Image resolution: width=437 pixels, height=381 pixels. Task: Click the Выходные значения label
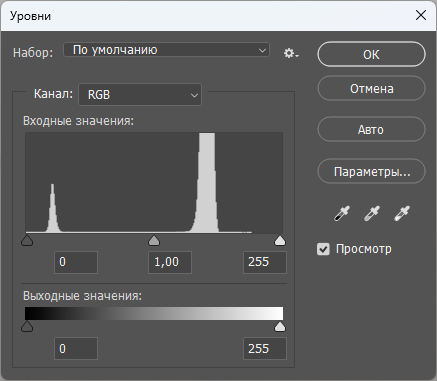pyautogui.click(x=82, y=296)
